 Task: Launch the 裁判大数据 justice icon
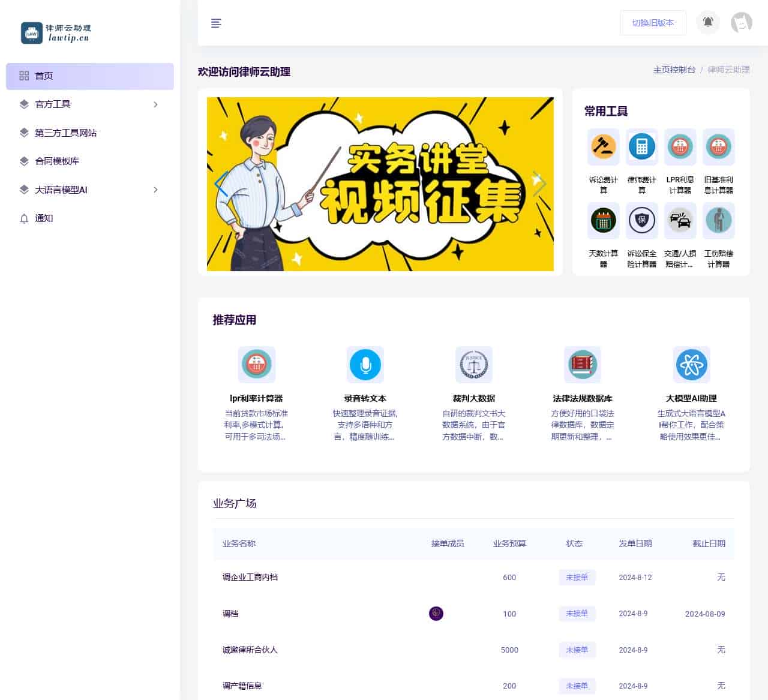[x=474, y=364]
